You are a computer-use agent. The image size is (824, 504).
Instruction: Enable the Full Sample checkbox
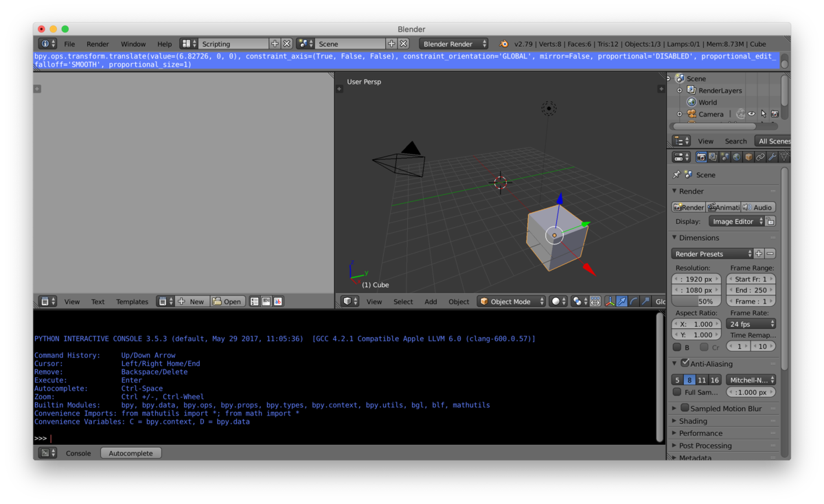pos(677,392)
